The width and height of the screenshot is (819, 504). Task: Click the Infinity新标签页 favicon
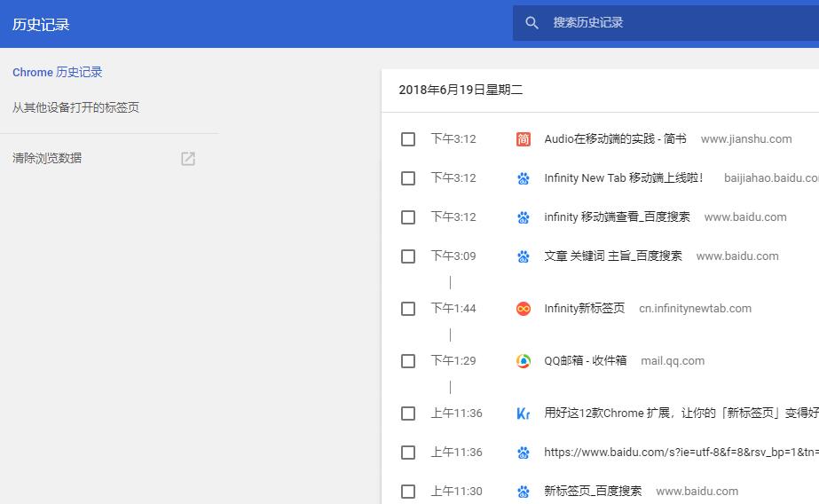pos(524,309)
